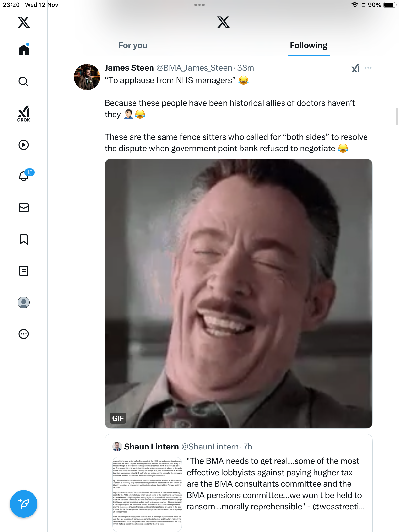Play the laughing man GIF

[x=238, y=293]
